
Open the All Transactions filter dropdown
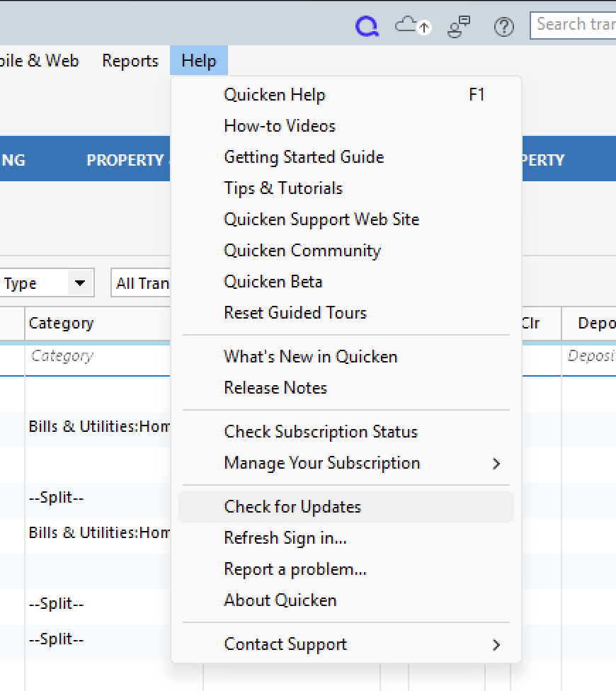tap(141, 283)
